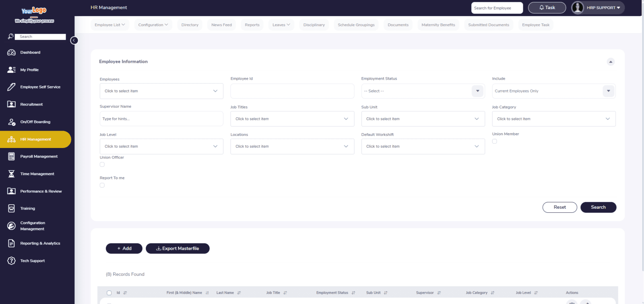This screenshot has height=304, width=644.
Task: Click the Add employee button
Action: (x=124, y=249)
